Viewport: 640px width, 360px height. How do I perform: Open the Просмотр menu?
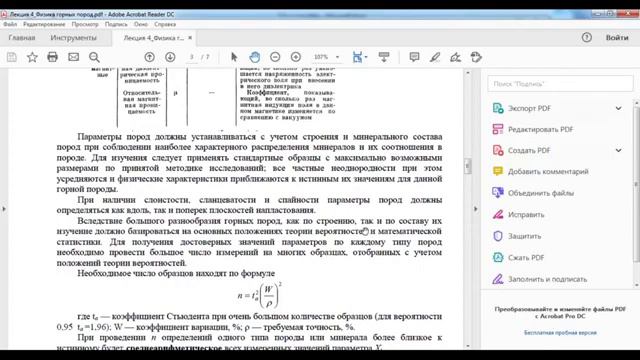click(85, 24)
